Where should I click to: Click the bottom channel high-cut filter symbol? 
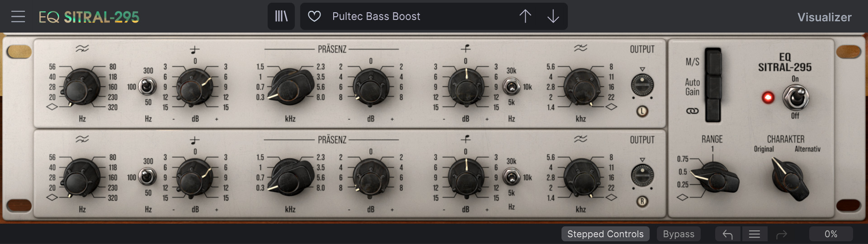click(x=580, y=139)
